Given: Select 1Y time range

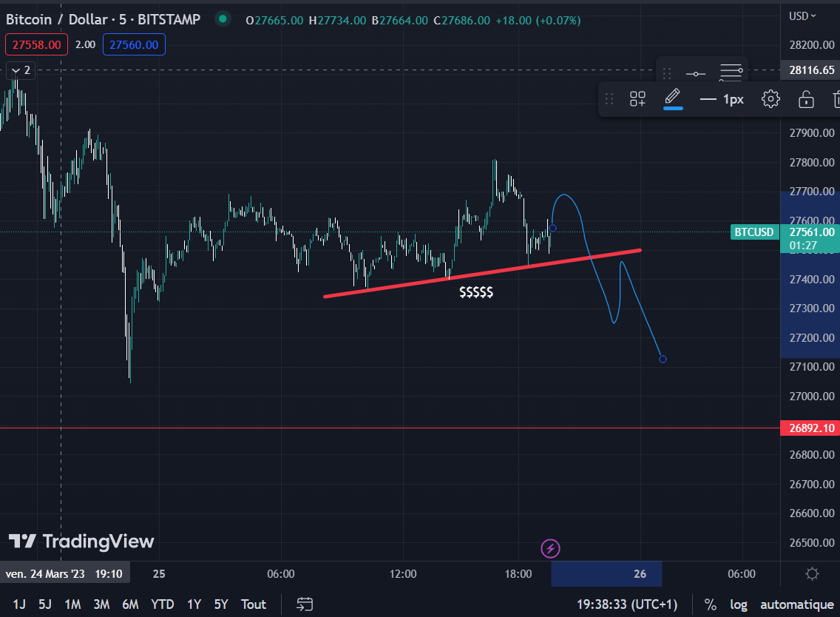Looking at the screenshot, I should click(194, 604).
